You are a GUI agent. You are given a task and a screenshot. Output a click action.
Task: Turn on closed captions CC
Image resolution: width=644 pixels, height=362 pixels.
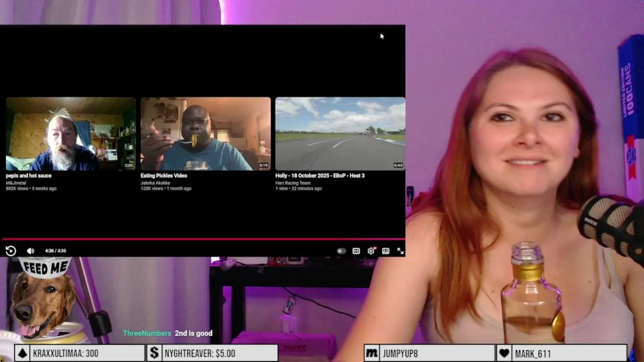tap(356, 251)
